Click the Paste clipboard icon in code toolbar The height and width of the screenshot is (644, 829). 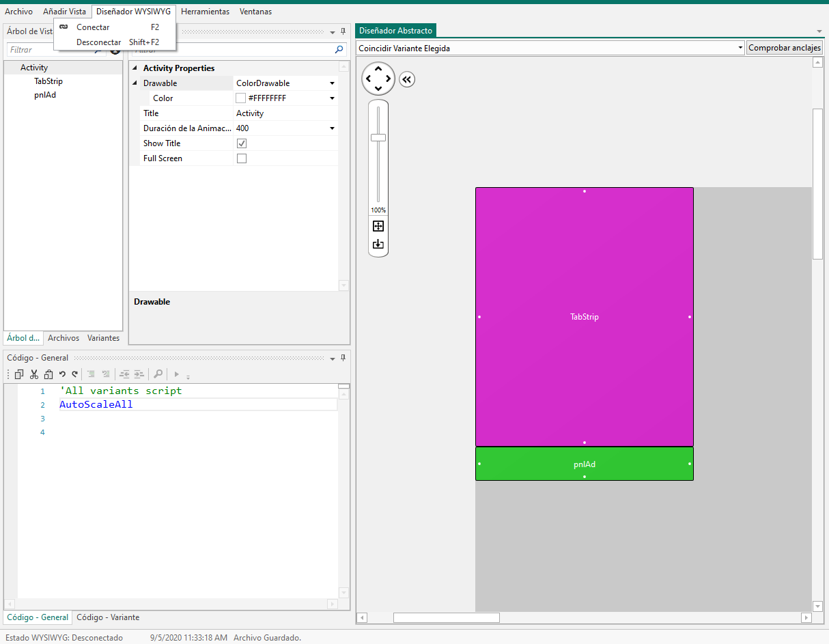[48, 374]
